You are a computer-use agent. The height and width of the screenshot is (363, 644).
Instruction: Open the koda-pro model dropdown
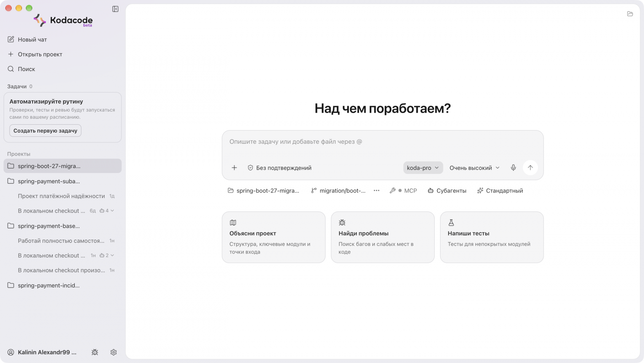423,168
